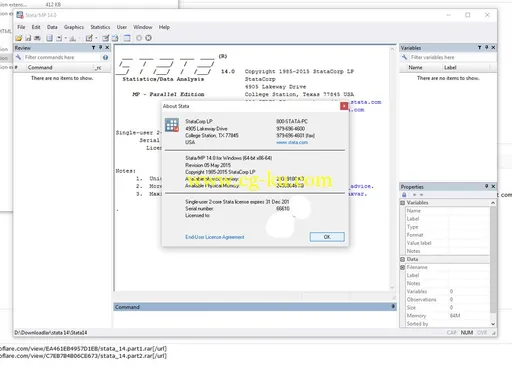Close the Variables panel

pos(493,48)
